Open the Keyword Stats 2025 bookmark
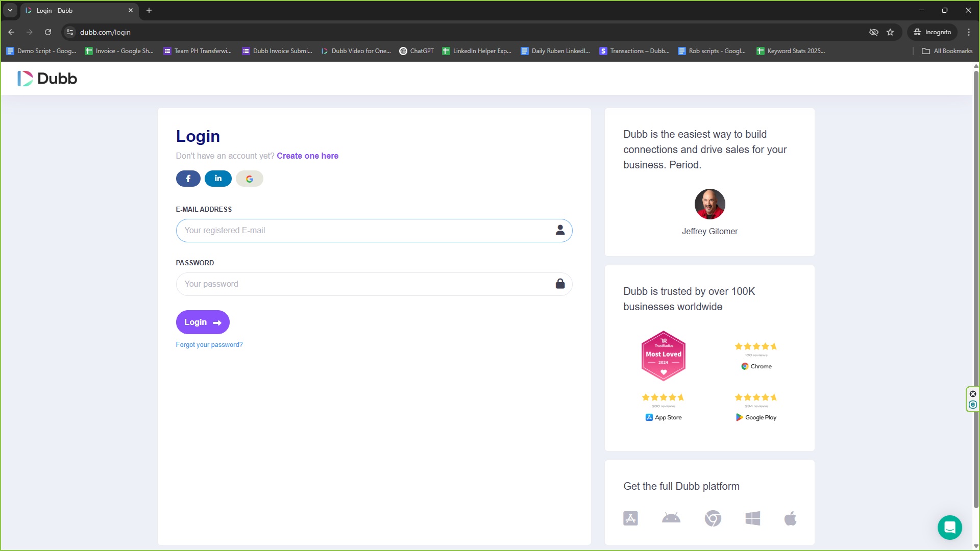The width and height of the screenshot is (980, 551). 791,51
